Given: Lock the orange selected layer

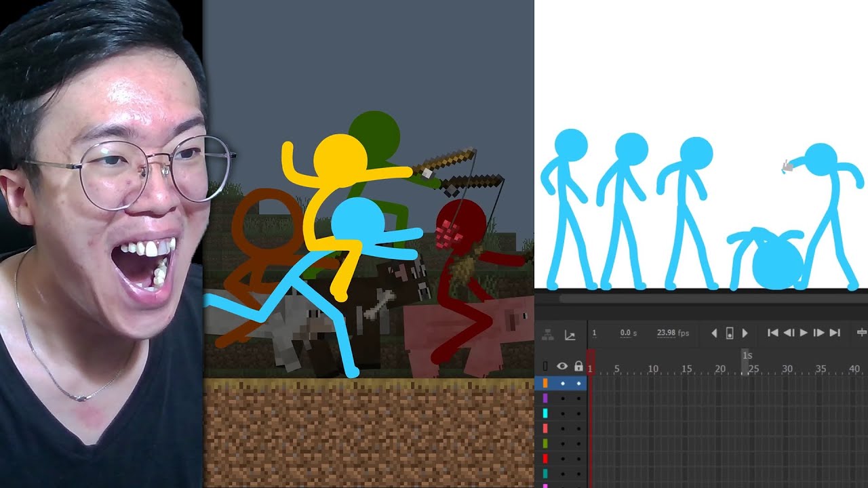Looking at the screenshot, I should 578,384.
